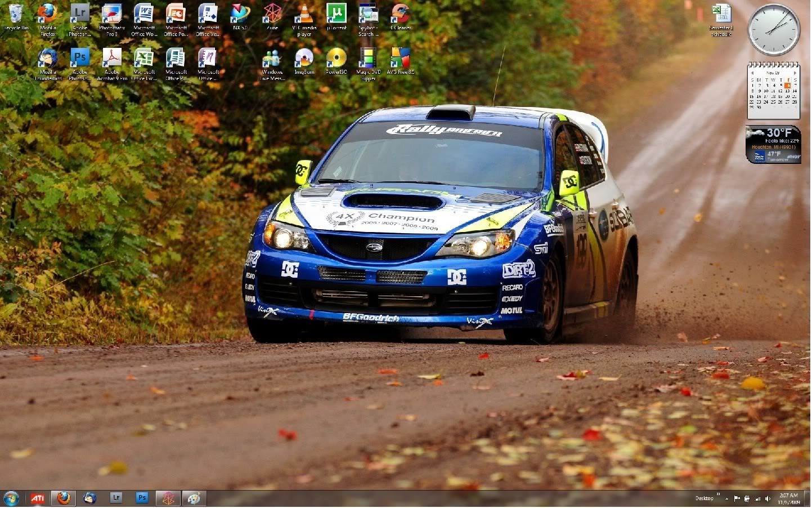Open the Magic DVD Ripper shortcut
The image size is (812, 508).
point(369,64)
